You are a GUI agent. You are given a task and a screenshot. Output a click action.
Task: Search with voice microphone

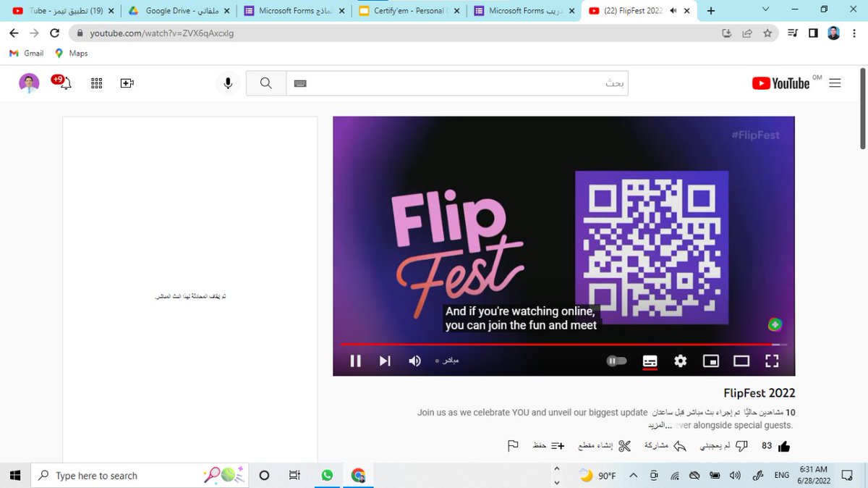pyautogui.click(x=228, y=83)
